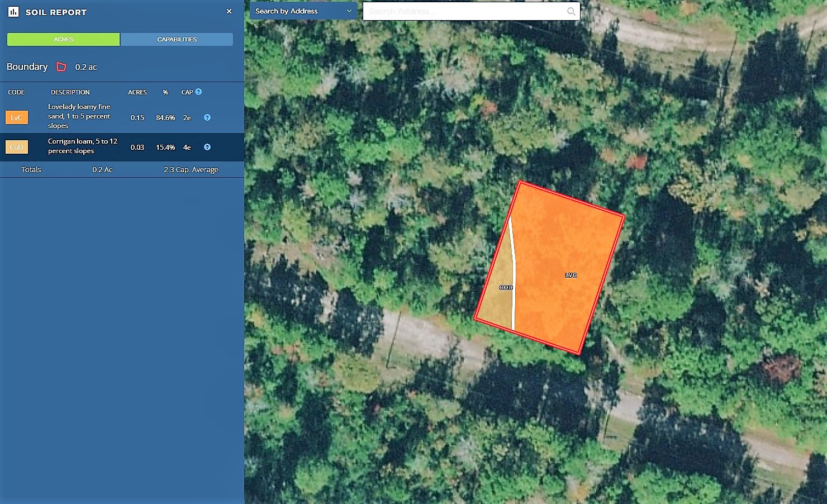Open info icon in the CoD row
This screenshot has width=827, height=504.
[x=207, y=147]
